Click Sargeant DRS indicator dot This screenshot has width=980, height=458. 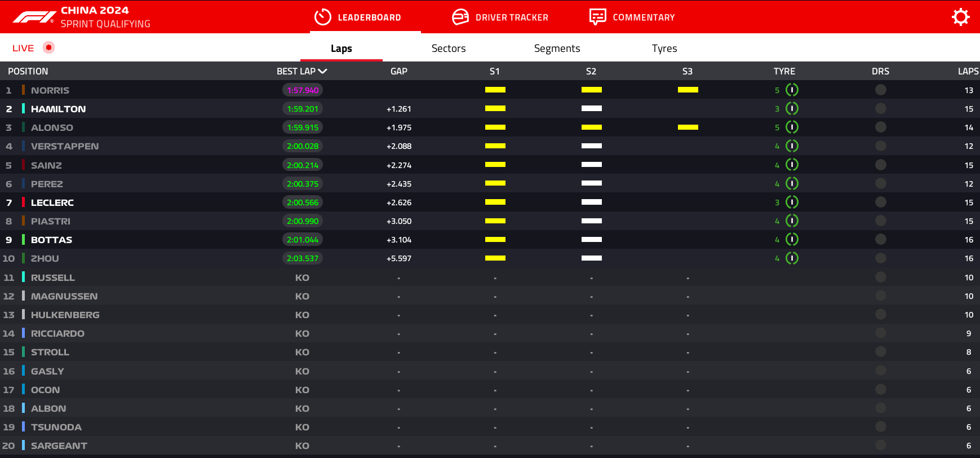pyautogui.click(x=881, y=445)
